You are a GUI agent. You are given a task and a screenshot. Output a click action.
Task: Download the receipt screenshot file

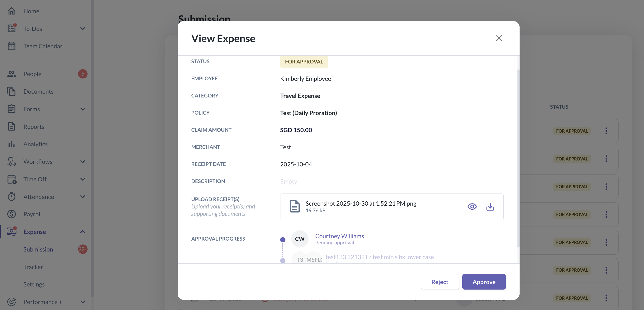(490, 207)
